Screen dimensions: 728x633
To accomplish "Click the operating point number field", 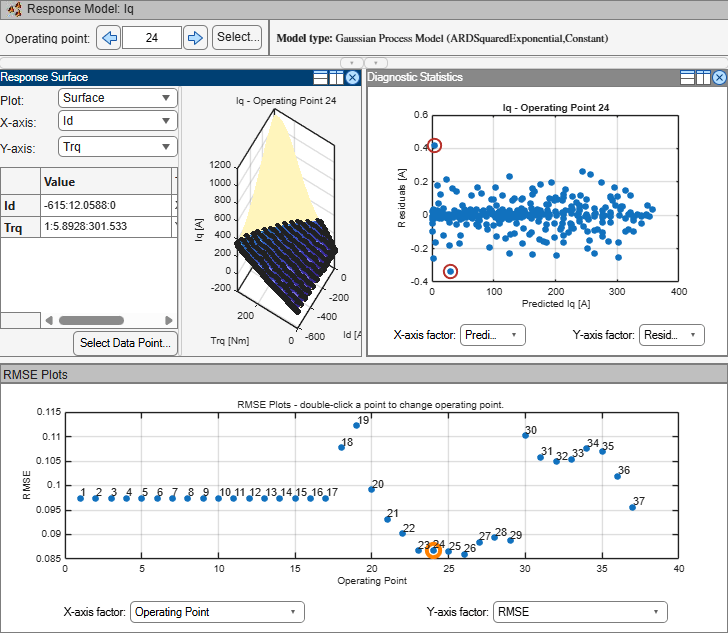I will click(152, 38).
